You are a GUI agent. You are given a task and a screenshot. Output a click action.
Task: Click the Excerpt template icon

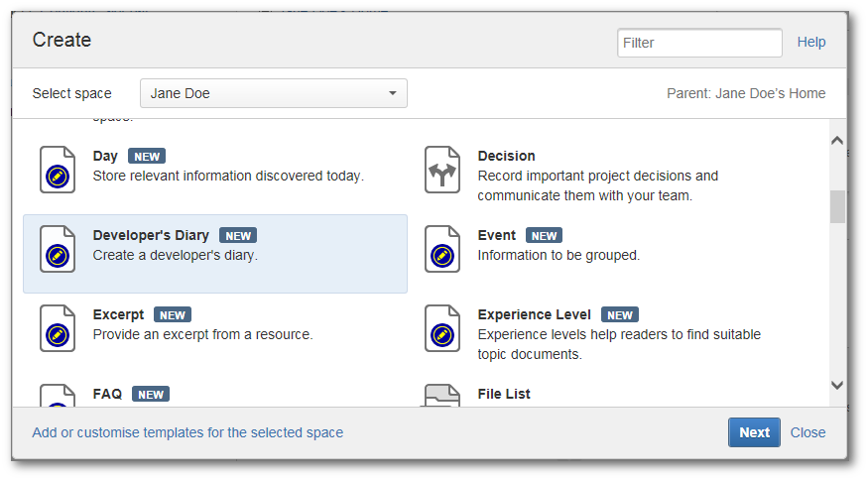pyautogui.click(x=58, y=328)
